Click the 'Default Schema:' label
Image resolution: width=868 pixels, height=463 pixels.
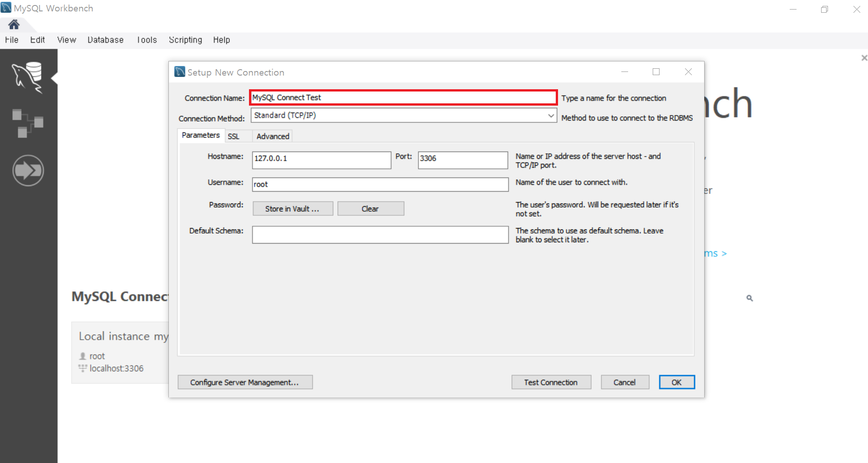216,231
